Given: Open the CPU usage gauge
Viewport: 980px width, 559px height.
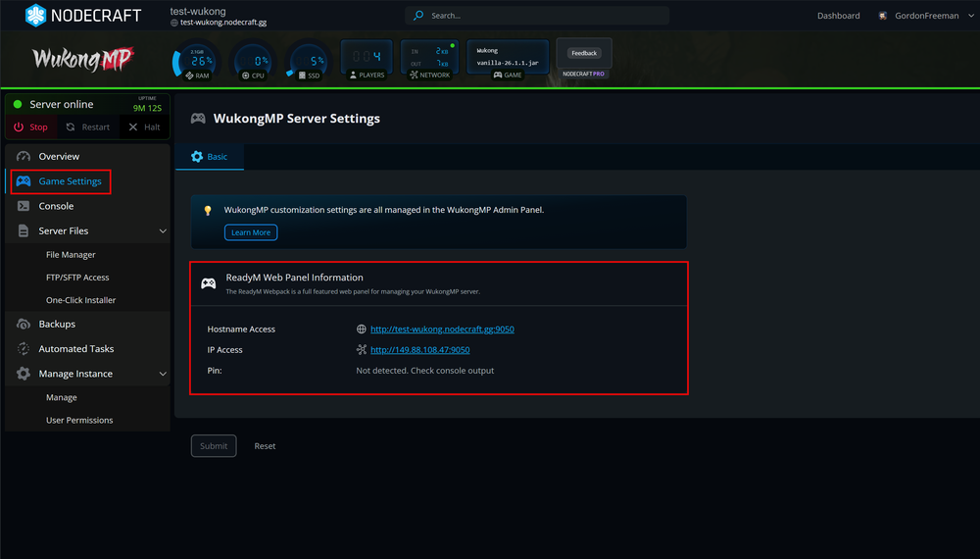Looking at the screenshot, I should 253,61.
